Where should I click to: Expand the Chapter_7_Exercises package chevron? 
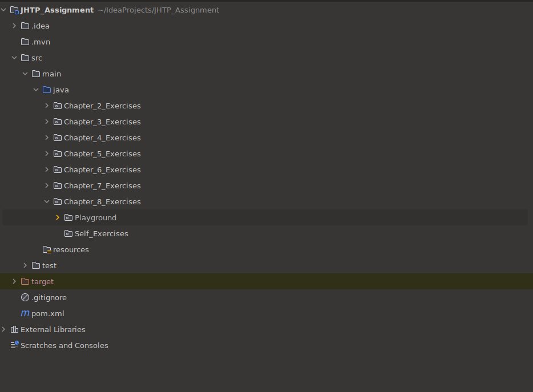coord(47,185)
